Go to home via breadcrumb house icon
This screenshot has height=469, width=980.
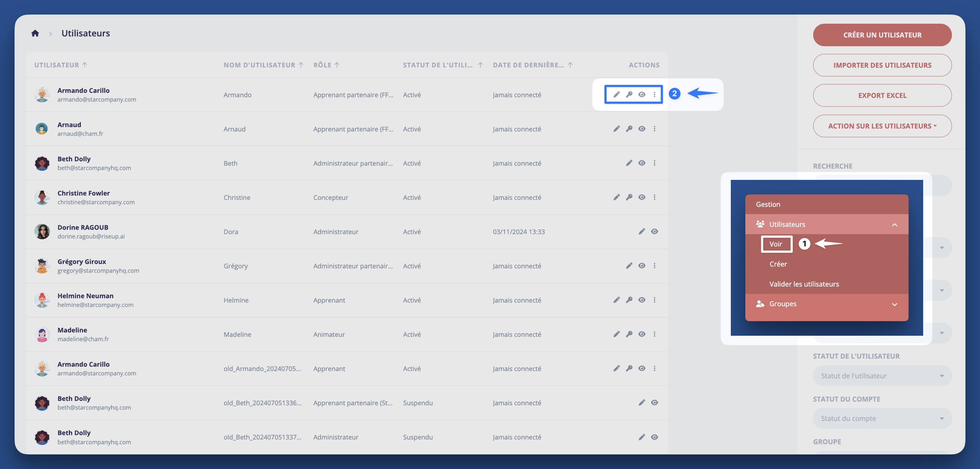click(35, 33)
